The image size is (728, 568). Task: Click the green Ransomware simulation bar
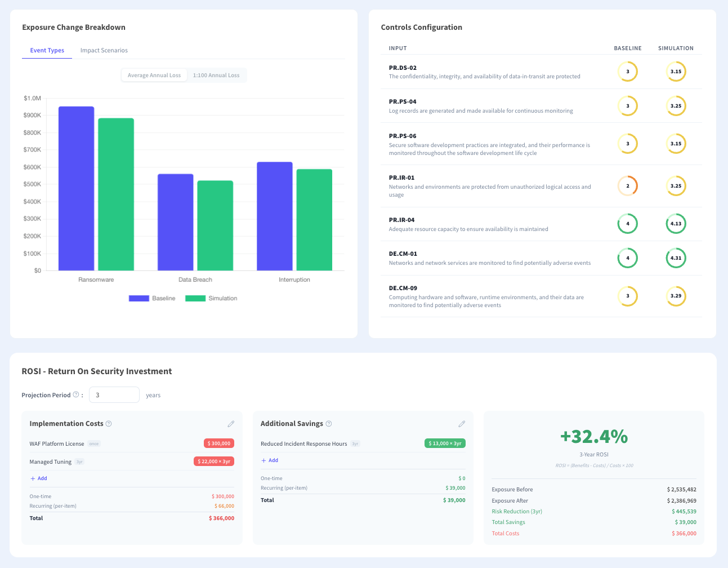(116, 194)
